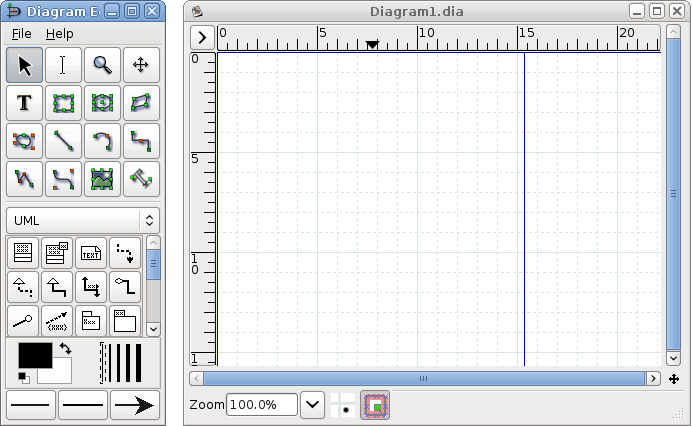Click the line style button
Screen dimensions: 692x426
coord(83,404)
